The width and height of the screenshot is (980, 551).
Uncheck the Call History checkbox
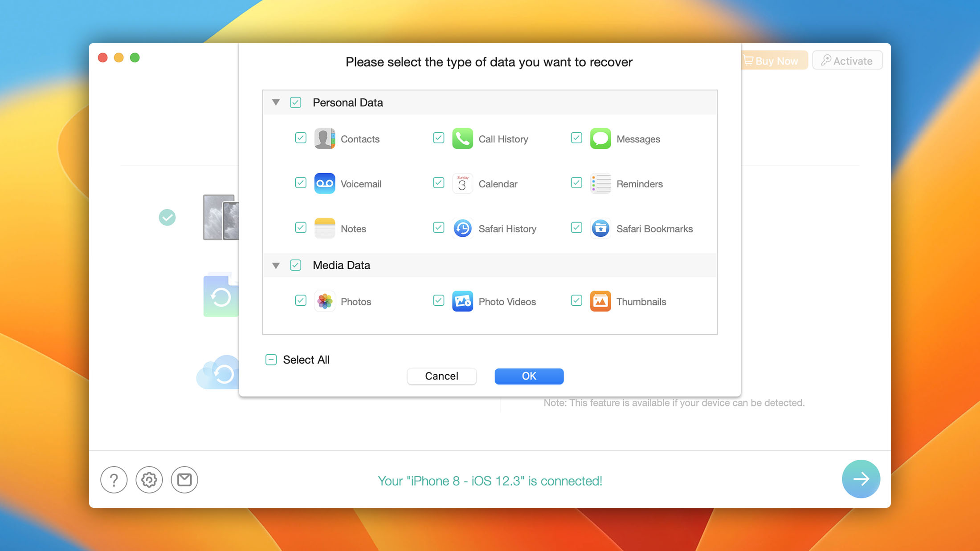coord(439,138)
